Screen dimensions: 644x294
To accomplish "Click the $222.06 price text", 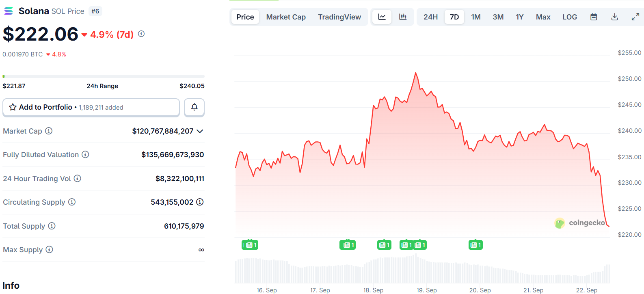I will point(40,34).
